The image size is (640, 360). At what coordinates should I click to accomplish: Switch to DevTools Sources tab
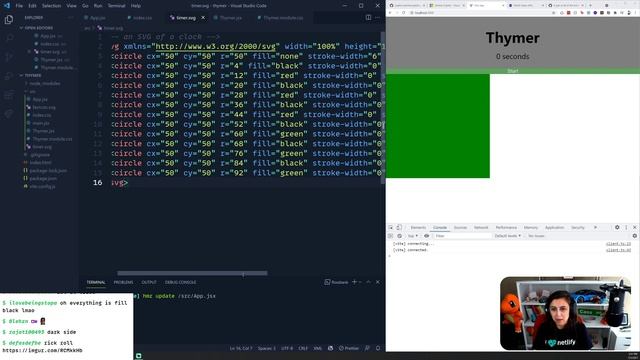[x=460, y=227]
